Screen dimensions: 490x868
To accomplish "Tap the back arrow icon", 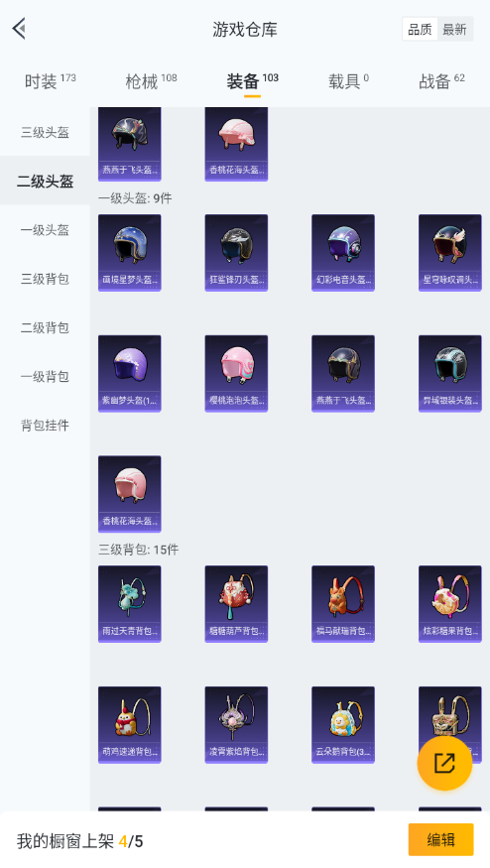I will (20, 29).
